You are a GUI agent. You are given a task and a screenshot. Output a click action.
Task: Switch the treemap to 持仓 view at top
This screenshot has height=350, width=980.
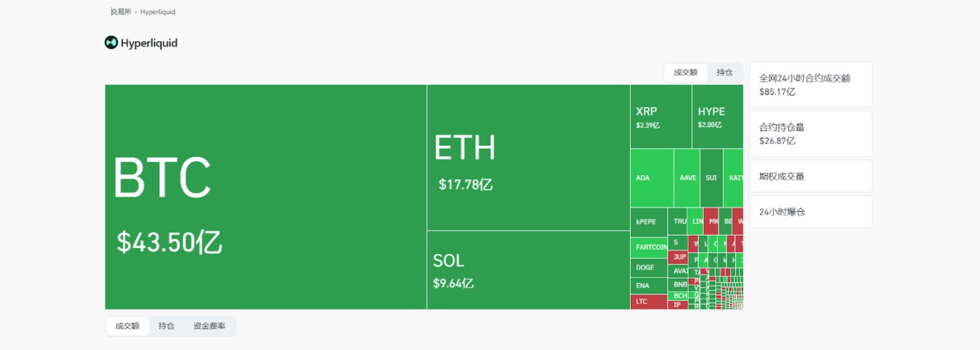(x=724, y=72)
